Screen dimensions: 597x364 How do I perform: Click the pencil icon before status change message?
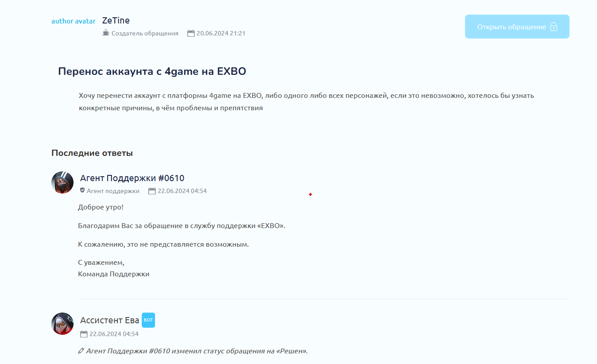(81, 351)
